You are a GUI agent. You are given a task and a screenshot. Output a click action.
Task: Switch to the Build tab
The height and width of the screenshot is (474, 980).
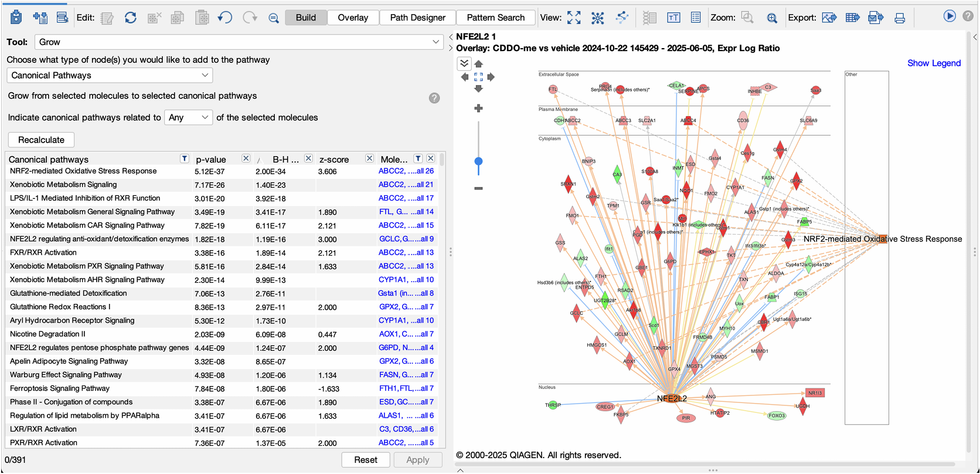point(306,18)
